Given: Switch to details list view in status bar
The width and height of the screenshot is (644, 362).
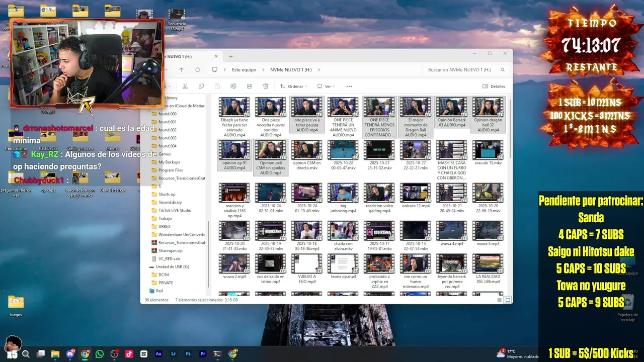Looking at the screenshot, I should 500,300.
